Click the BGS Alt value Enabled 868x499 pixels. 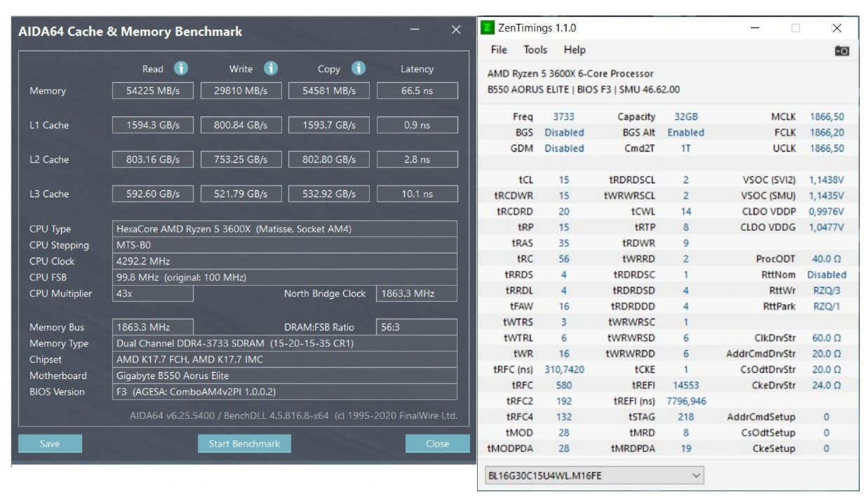pyautogui.click(x=686, y=132)
